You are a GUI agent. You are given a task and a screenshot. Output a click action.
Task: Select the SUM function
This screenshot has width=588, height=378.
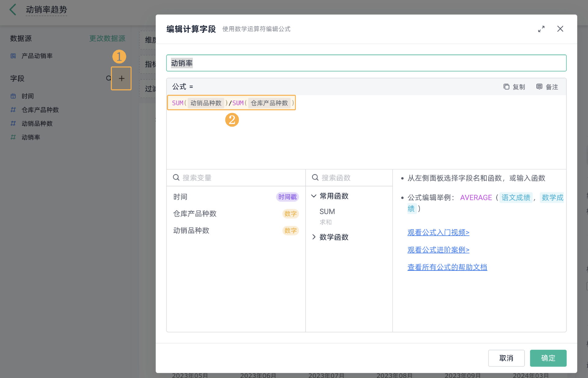click(327, 212)
